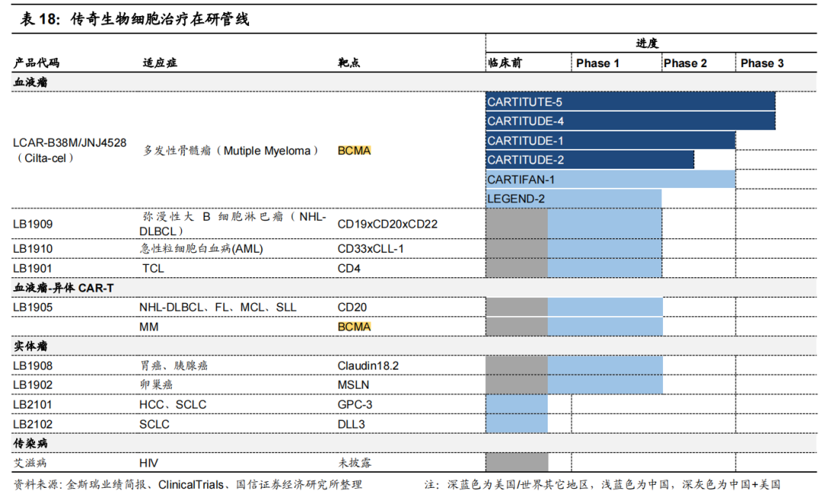Image resolution: width=825 pixels, height=504 pixels.
Task: Select the 临床前 column header
Action: click(505, 63)
